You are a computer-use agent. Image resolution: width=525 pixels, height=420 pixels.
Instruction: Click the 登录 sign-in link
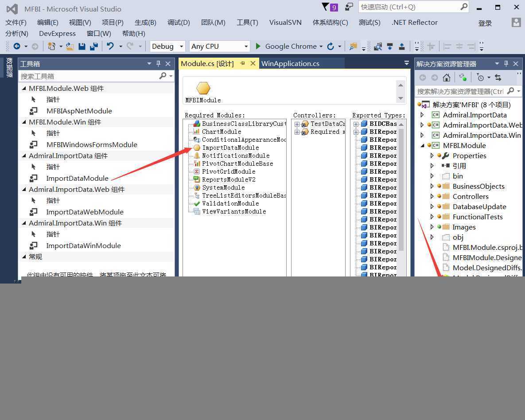pyautogui.click(x=485, y=23)
